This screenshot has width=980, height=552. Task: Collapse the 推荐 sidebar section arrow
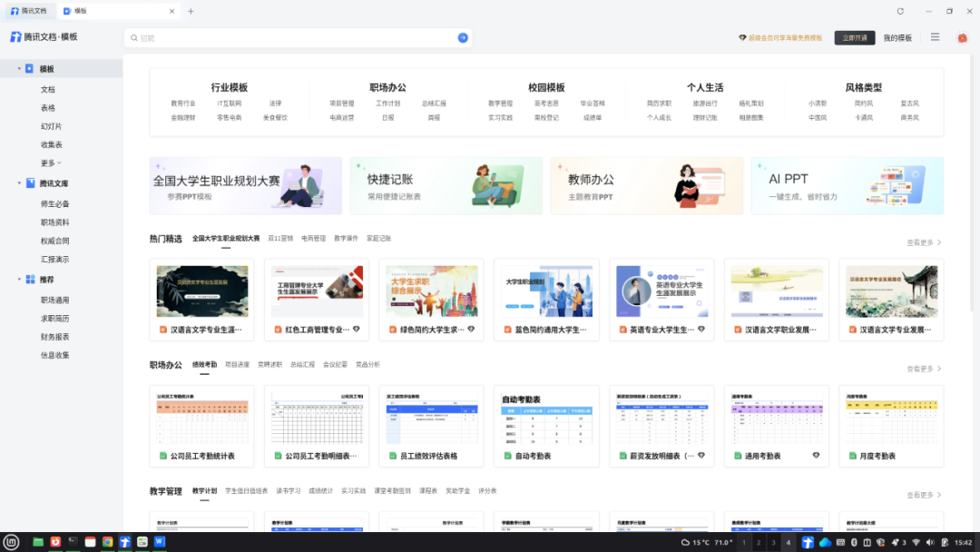click(x=19, y=280)
